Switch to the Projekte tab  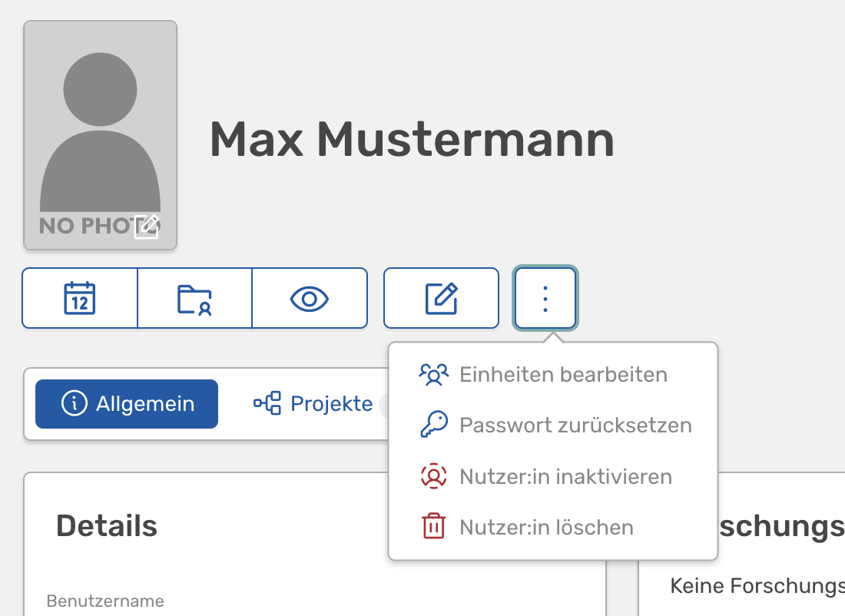[313, 404]
